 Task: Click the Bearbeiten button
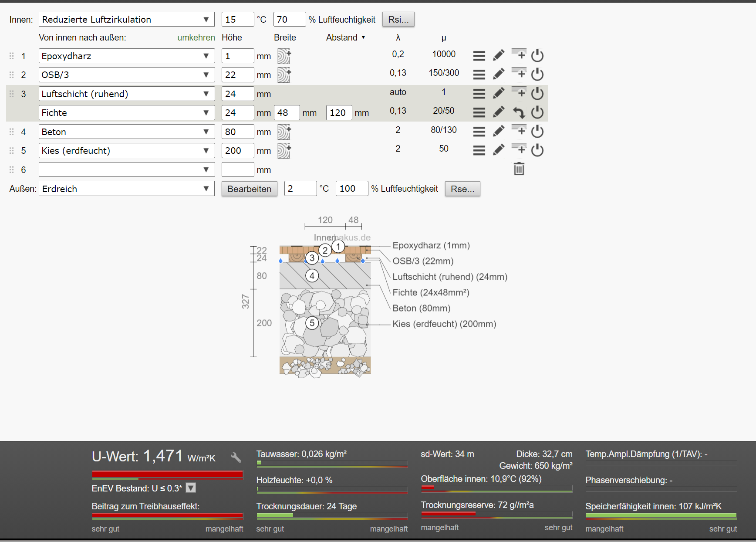(x=250, y=189)
